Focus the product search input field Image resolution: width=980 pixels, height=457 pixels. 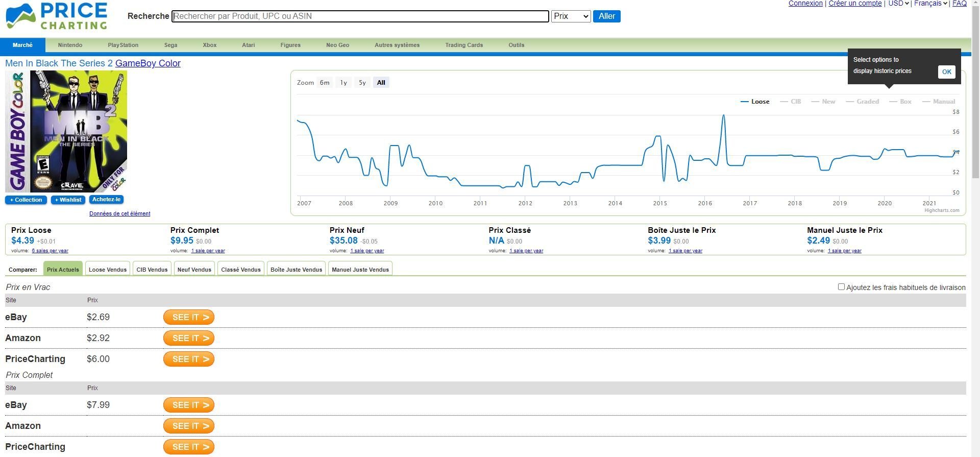click(x=360, y=16)
